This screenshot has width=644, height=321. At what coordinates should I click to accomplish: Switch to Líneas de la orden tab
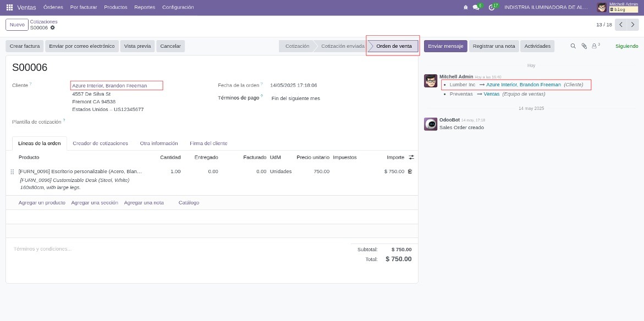pyautogui.click(x=40, y=143)
